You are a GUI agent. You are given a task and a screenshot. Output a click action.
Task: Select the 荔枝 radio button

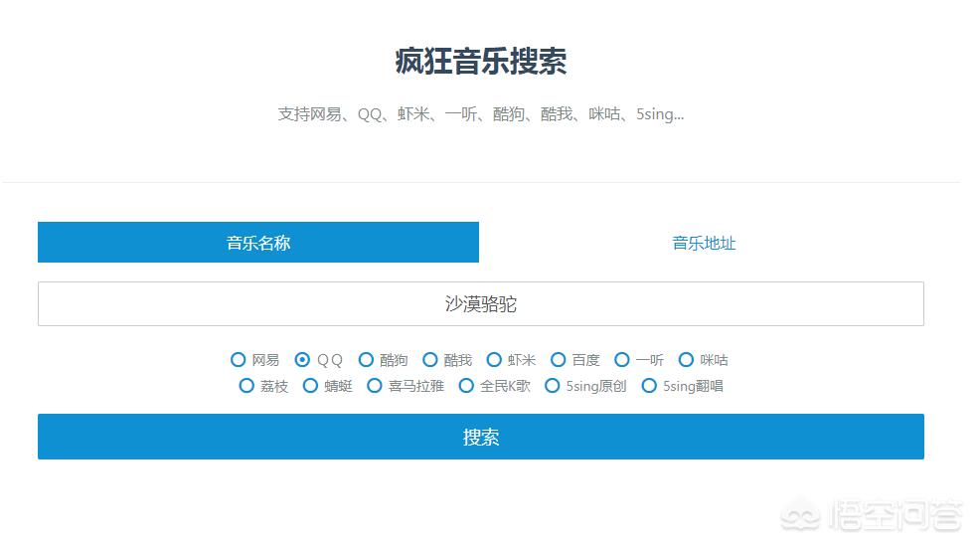246,386
